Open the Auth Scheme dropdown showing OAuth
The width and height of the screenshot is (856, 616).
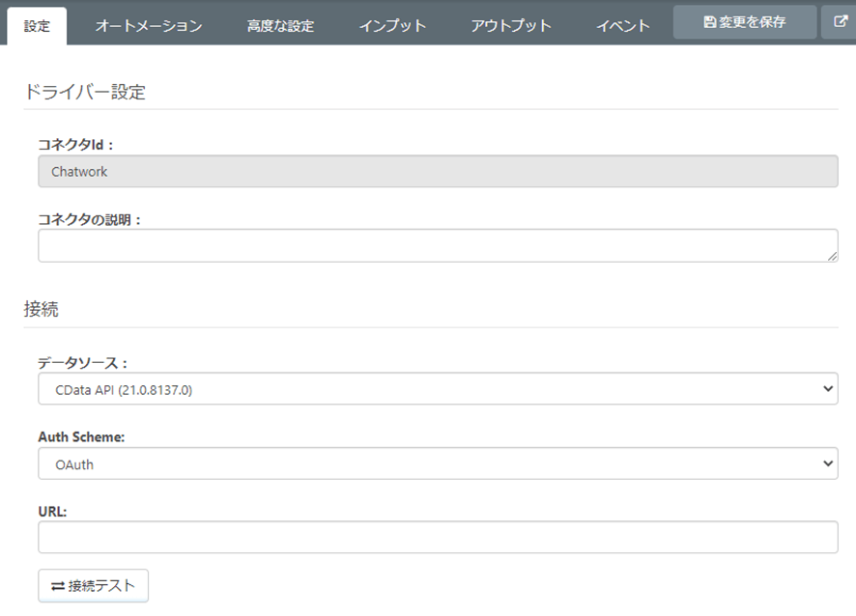pos(438,463)
